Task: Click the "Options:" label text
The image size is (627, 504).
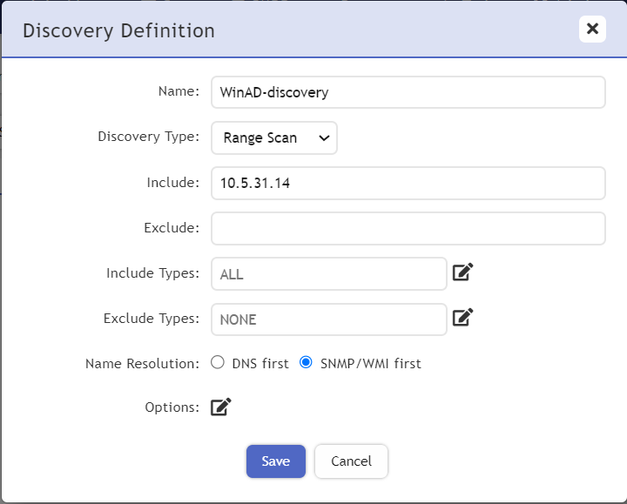Action: click(172, 407)
